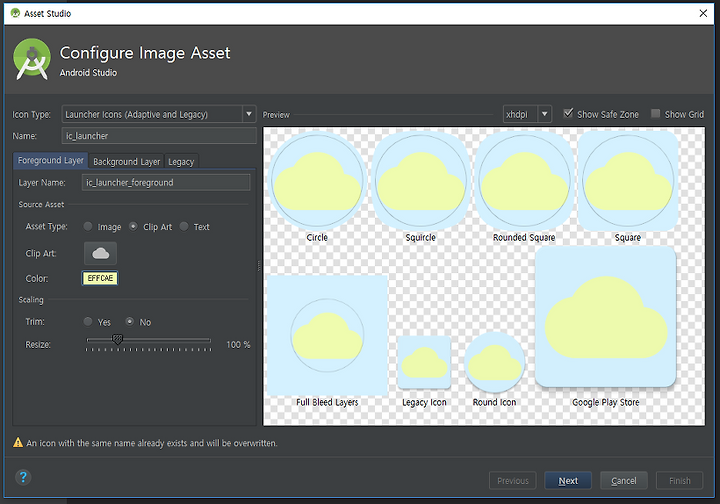The image size is (720, 504).
Task: Click the Next button
Action: point(568,481)
